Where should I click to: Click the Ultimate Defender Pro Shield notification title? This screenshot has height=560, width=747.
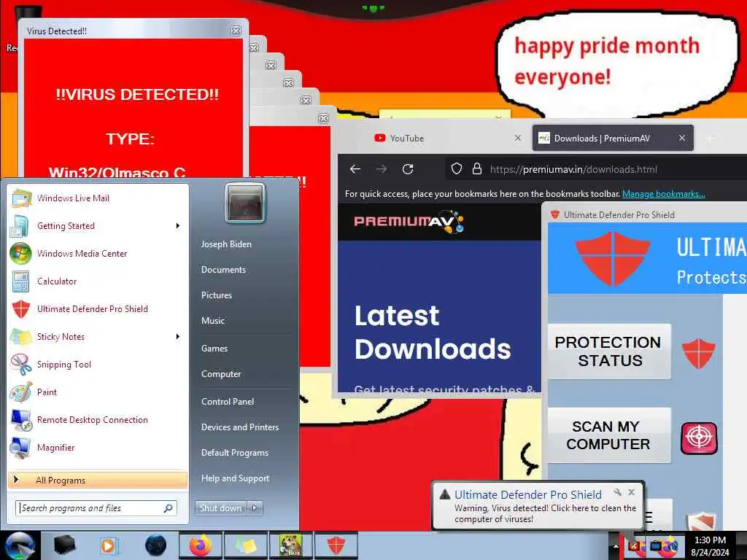tap(528, 494)
